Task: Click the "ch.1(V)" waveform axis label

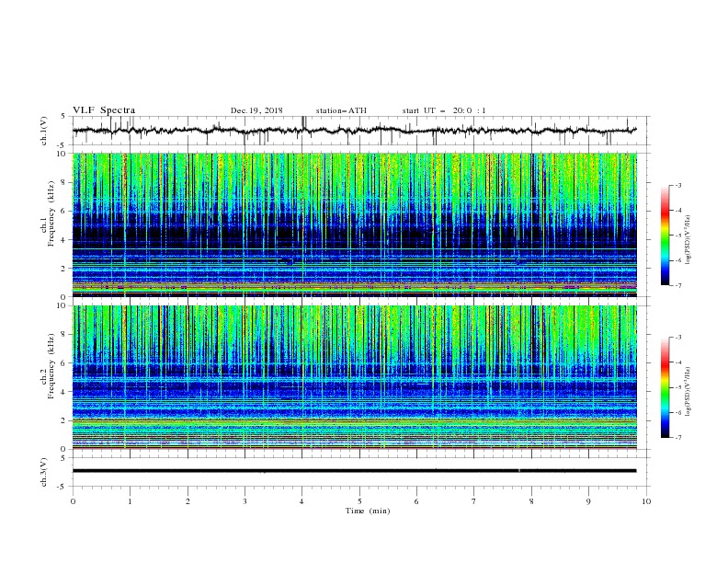Action: 43,131
